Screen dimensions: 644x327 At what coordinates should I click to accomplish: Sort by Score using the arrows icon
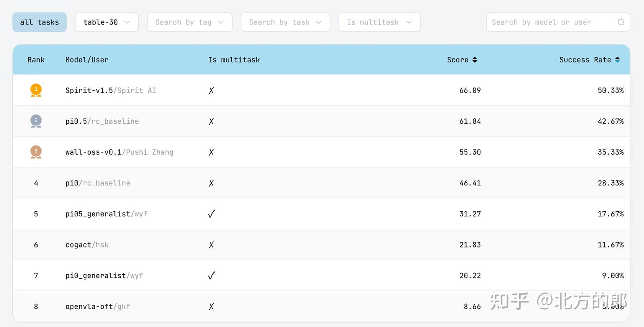click(x=475, y=60)
